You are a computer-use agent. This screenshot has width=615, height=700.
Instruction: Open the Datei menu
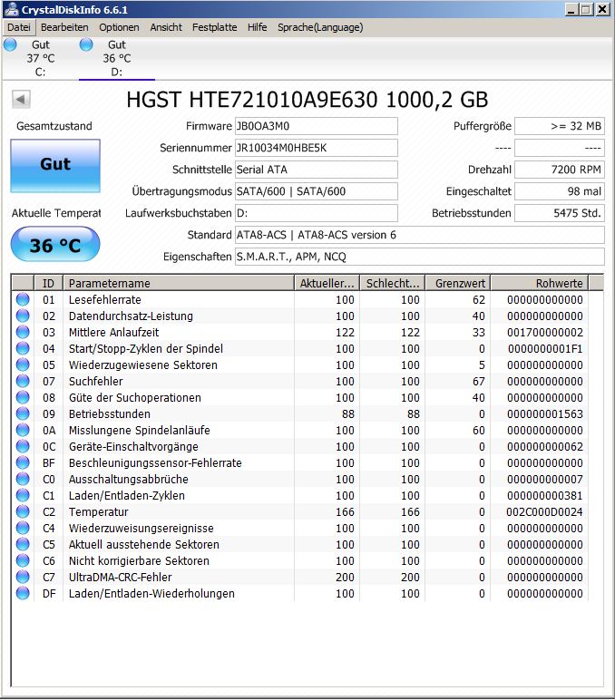coord(19,27)
